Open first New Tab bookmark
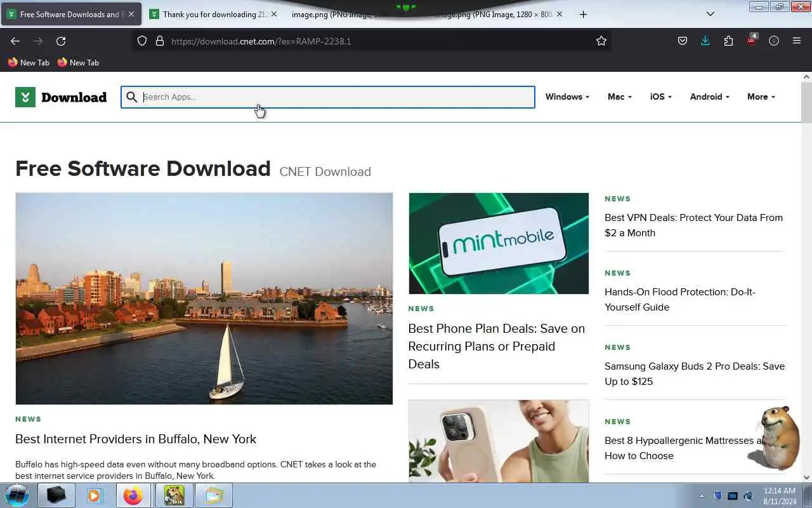The image size is (812, 508). pos(28,62)
